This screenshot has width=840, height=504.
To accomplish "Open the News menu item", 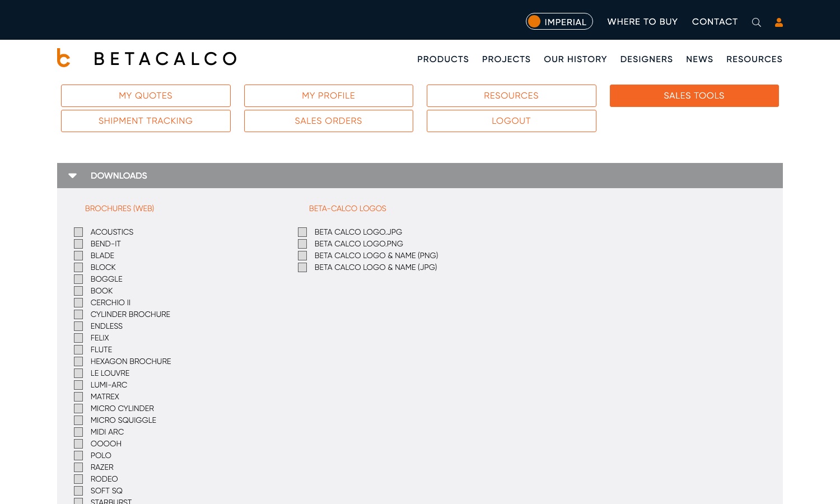I will [699, 59].
